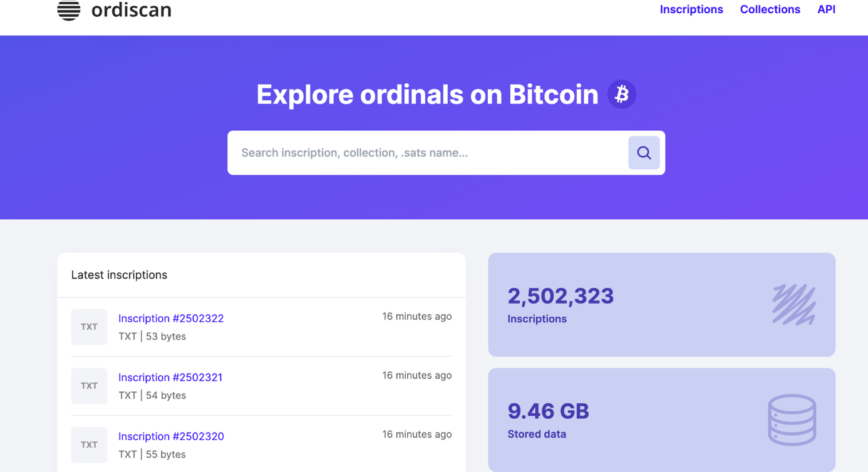Click TXT thumbnail for Inscription #2502320
The image size is (868, 472).
[89, 444]
